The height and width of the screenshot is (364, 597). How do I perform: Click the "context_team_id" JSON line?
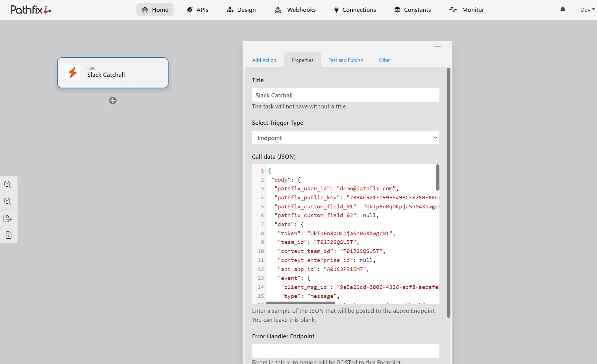[x=332, y=251]
